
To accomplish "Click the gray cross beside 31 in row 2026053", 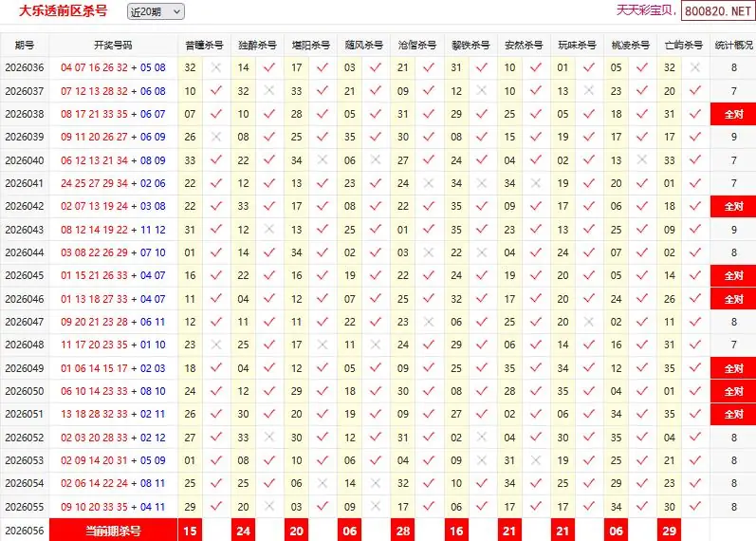I will point(535,460).
